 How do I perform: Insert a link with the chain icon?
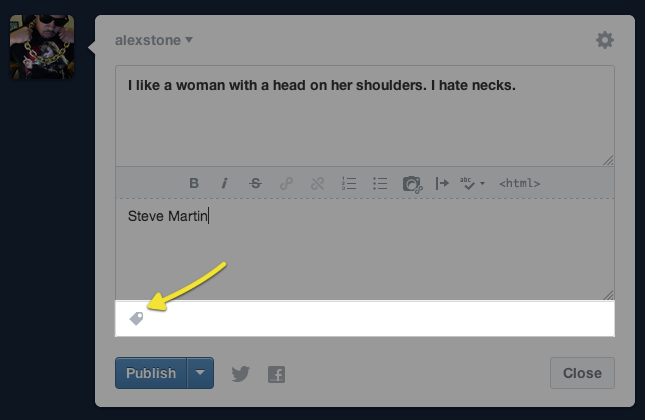tap(286, 183)
